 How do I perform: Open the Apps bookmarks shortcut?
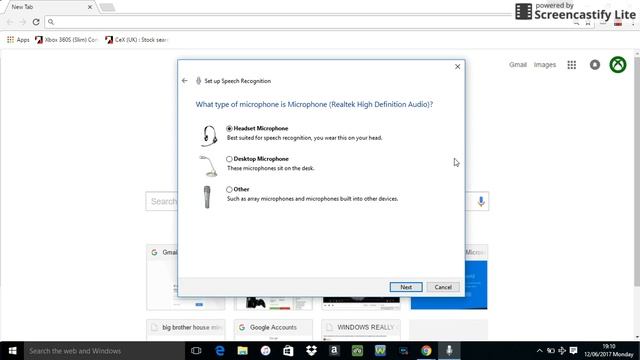(x=18, y=40)
